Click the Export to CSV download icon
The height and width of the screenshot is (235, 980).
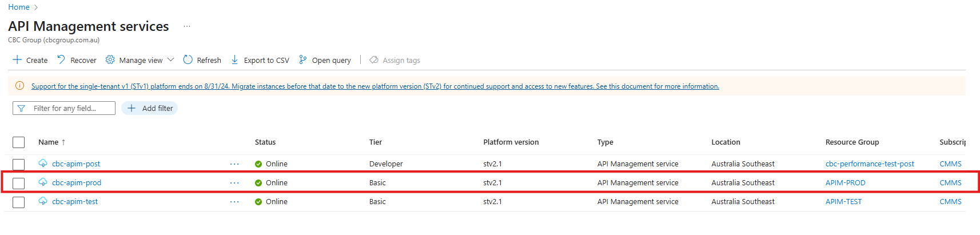pos(234,59)
